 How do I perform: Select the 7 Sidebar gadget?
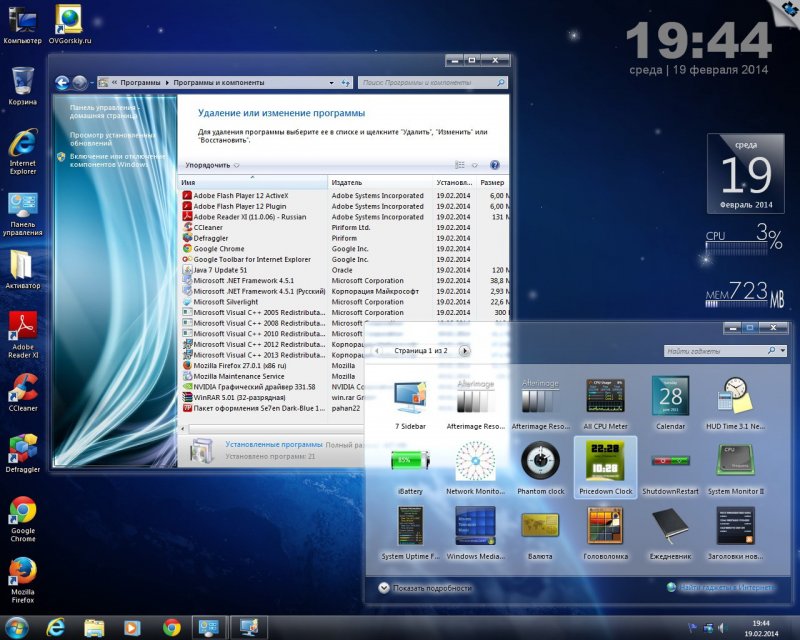click(410, 404)
